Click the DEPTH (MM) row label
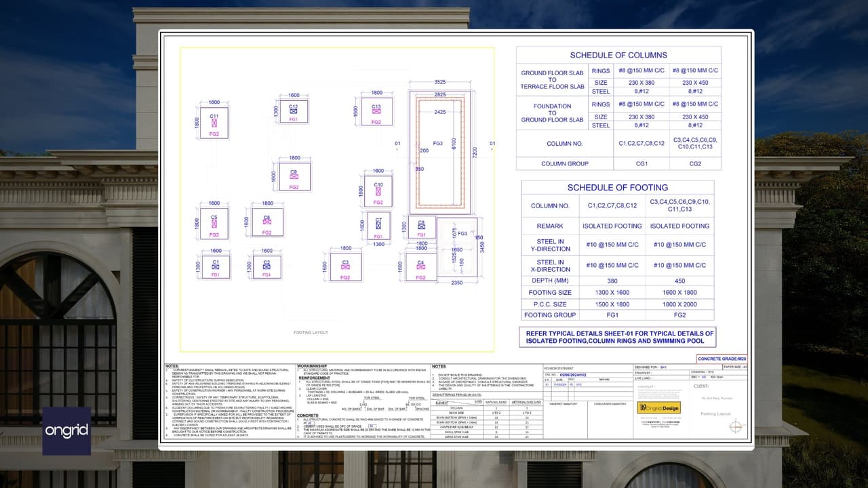The height and width of the screenshot is (488, 868). point(550,281)
